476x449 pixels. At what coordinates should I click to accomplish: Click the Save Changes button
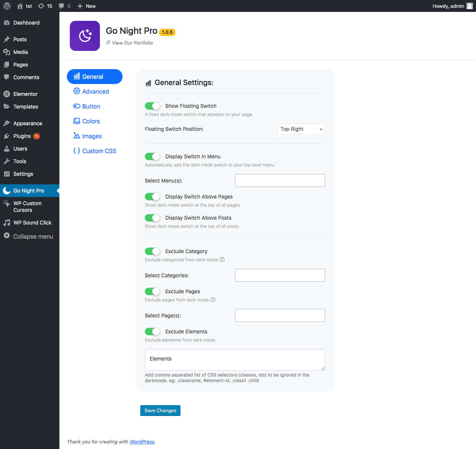coord(160,410)
